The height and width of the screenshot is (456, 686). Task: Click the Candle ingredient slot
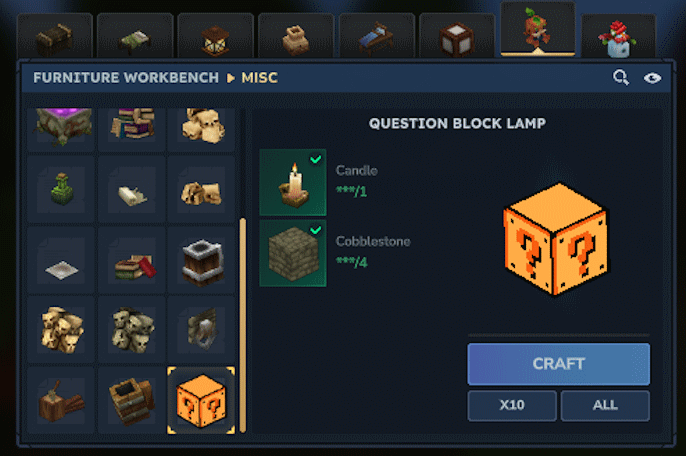(293, 182)
